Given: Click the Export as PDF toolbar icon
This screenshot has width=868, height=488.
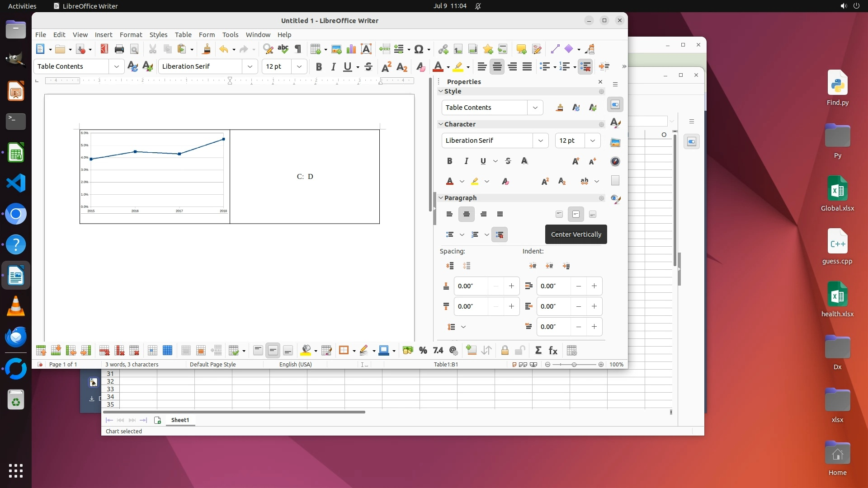Looking at the screenshot, I should [104, 49].
